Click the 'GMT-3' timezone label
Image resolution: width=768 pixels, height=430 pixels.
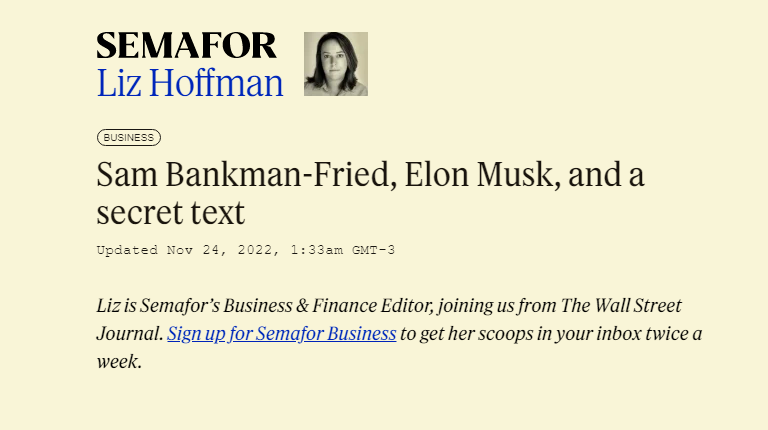point(374,250)
